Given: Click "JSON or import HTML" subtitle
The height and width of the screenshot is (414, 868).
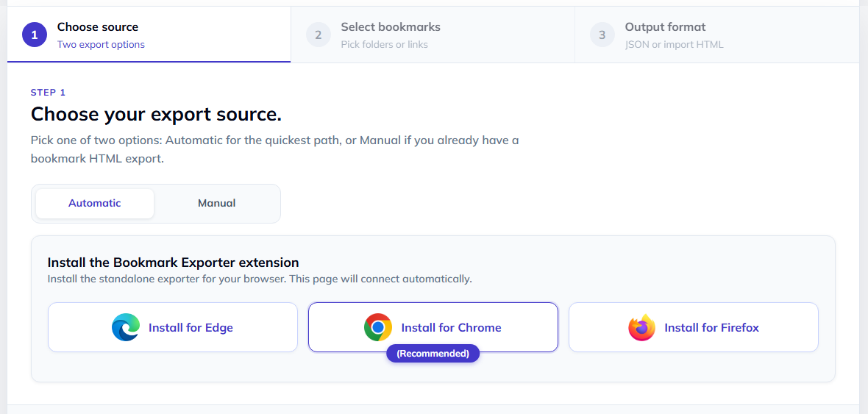Looking at the screenshot, I should click(x=675, y=44).
